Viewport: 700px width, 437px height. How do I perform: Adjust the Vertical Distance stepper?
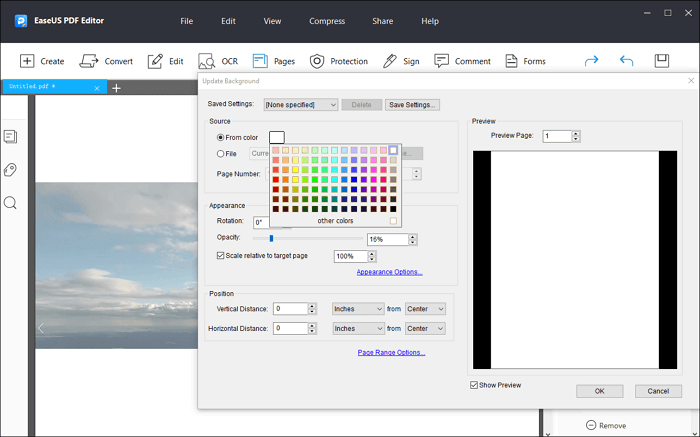coord(312,309)
